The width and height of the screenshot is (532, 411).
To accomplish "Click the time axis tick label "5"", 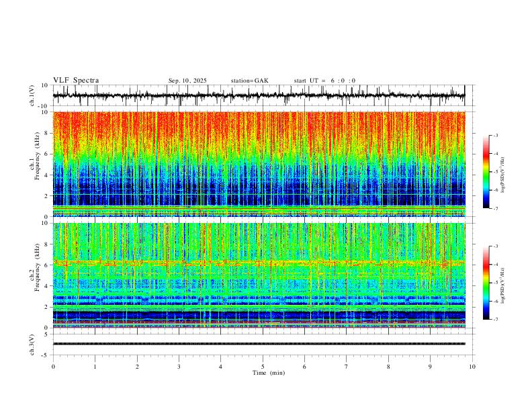I will (x=263, y=367).
